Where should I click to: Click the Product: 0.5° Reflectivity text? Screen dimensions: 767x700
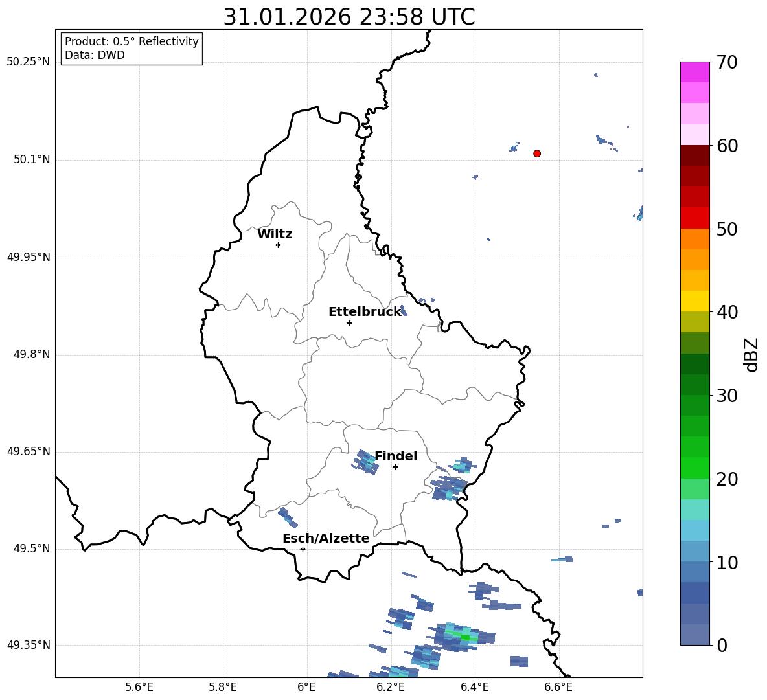pyautogui.click(x=132, y=41)
